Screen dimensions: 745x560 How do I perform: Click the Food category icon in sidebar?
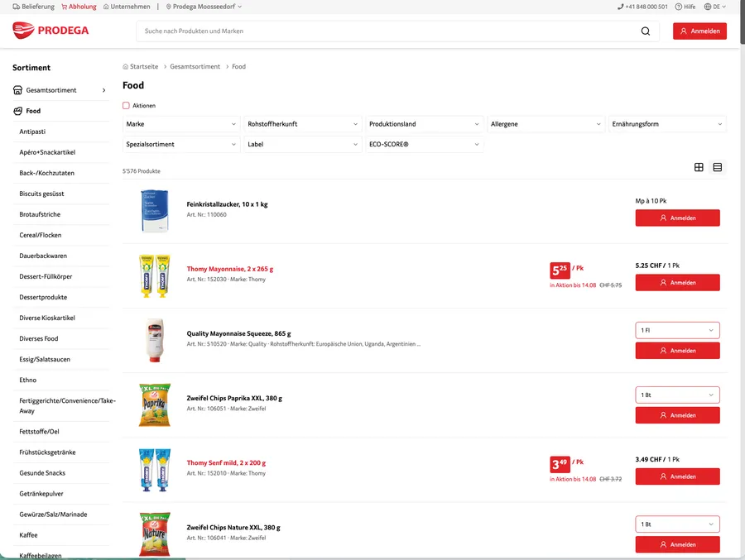tap(17, 111)
